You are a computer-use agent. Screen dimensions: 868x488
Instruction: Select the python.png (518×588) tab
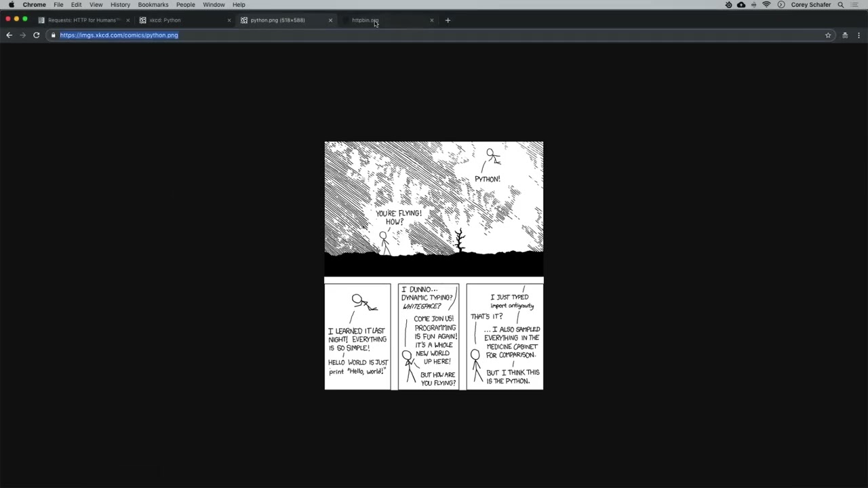click(285, 20)
